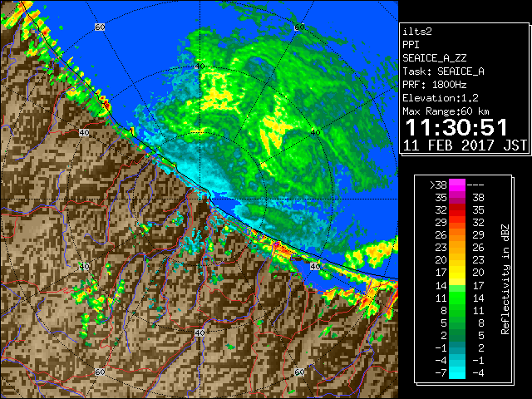Click the '40' range label due north of radar
This screenshot has height=399, width=532.
[x=199, y=66]
